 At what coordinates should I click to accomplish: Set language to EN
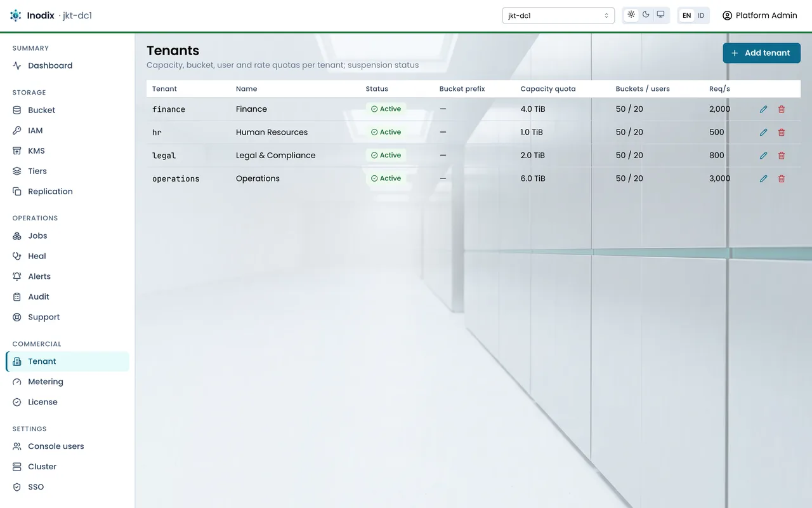[686, 15]
